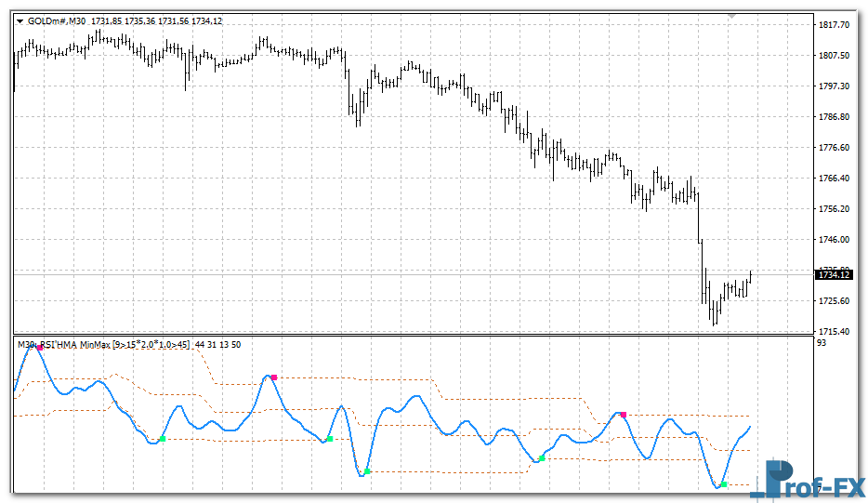Click the 1786.80 price axis label
Viewport: 868px width, 503px height.
832,117
